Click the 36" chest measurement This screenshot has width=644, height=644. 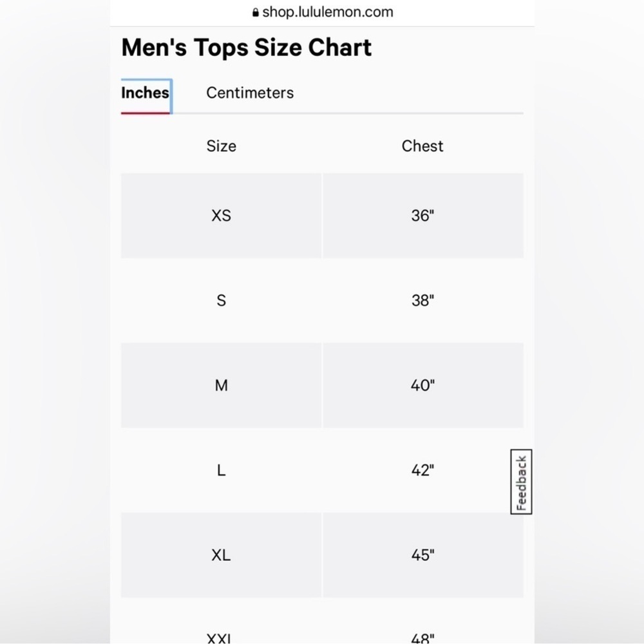(422, 216)
